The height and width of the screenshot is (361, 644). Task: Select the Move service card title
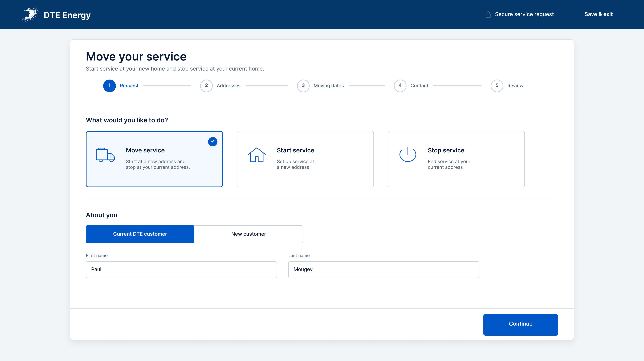click(145, 150)
